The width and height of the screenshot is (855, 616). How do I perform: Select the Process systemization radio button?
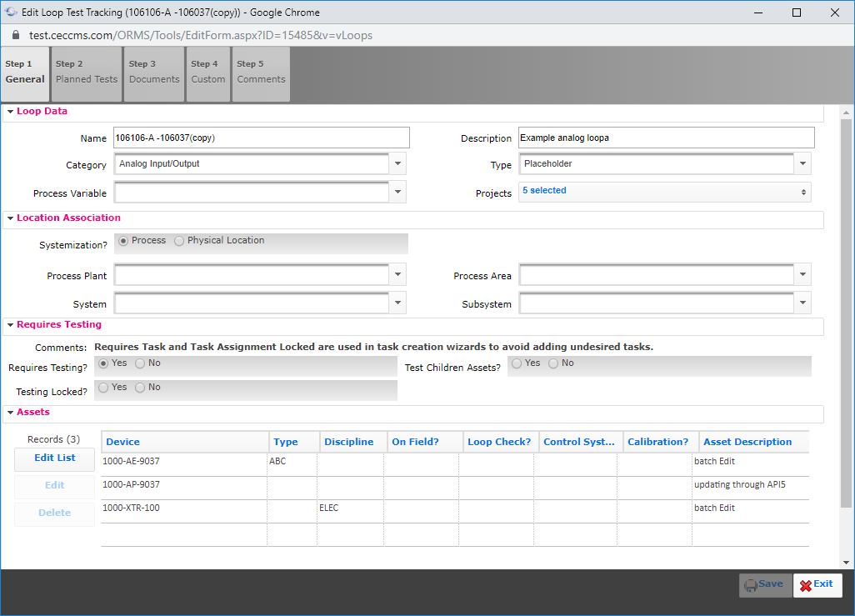(x=124, y=241)
